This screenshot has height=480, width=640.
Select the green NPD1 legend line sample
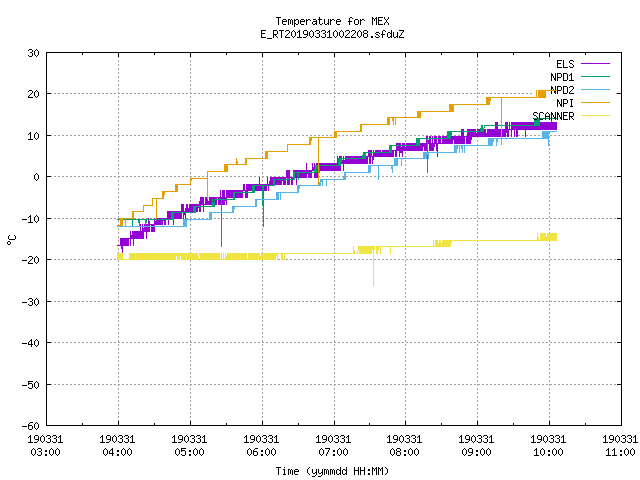click(595, 77)
